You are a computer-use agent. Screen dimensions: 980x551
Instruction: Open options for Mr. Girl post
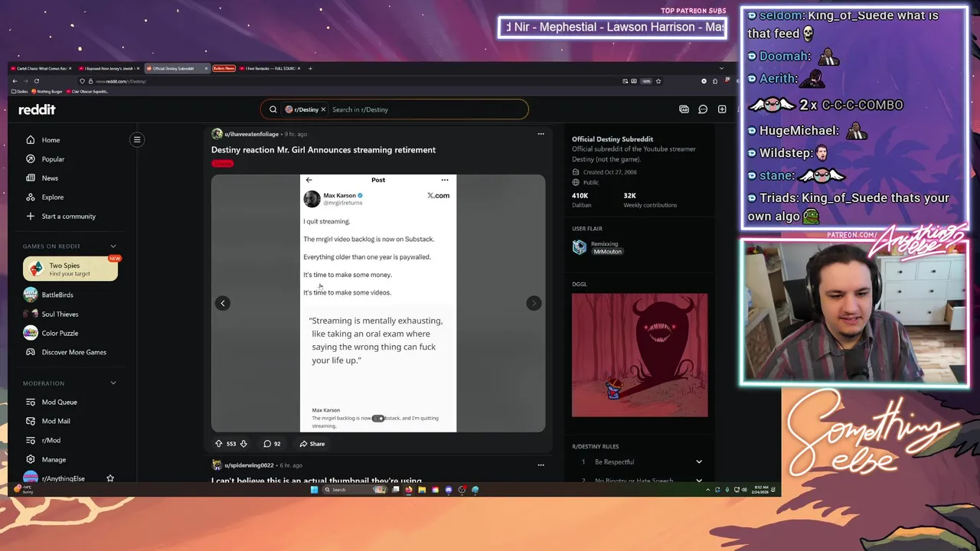[x=541, y=134]
